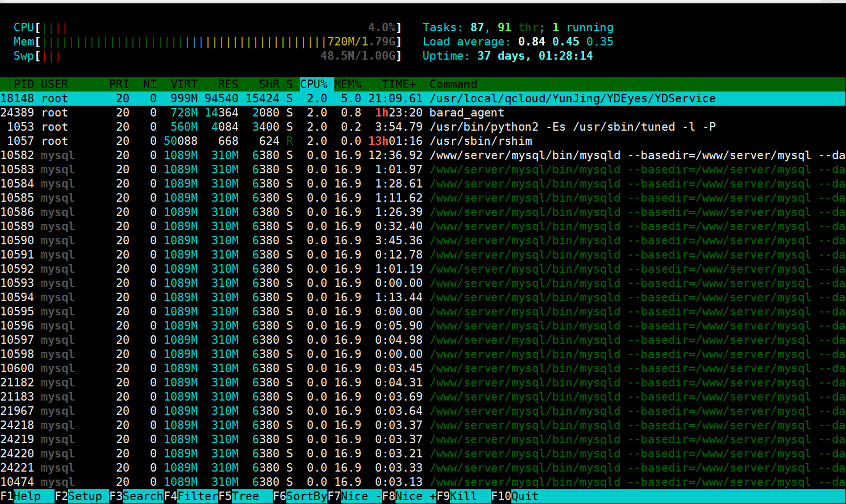Select mysqld process with PID 10593
This screenshot has height=504, width=846.
coord(423,283)
